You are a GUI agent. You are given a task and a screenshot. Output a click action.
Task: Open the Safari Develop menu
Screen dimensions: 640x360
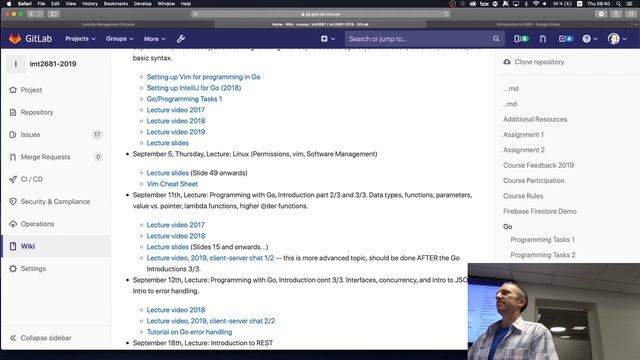point(142,4)
